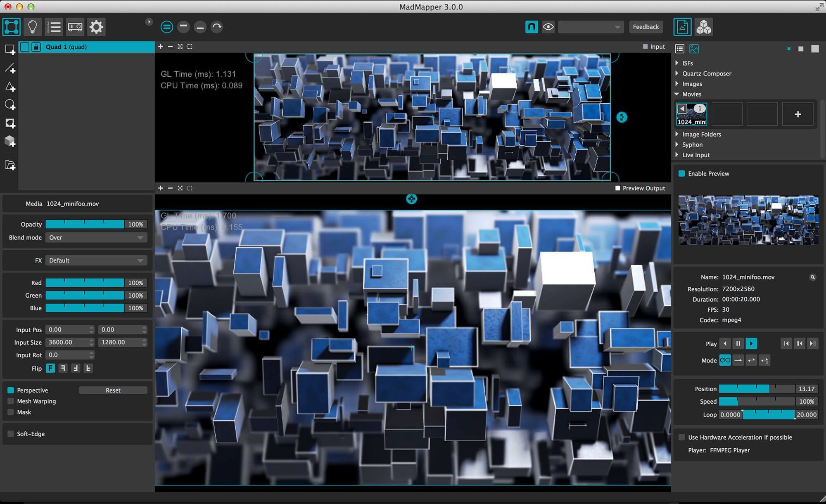Add a new 3D object tool

coord(10,141)
